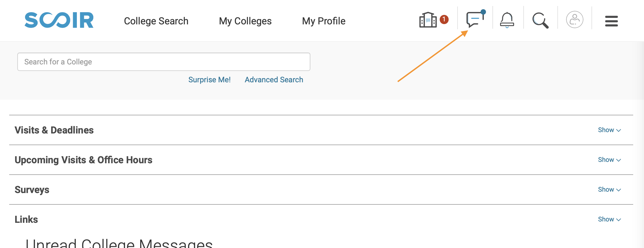
Task: Click the red badge showing 1
Action: [x=444, y=19]
